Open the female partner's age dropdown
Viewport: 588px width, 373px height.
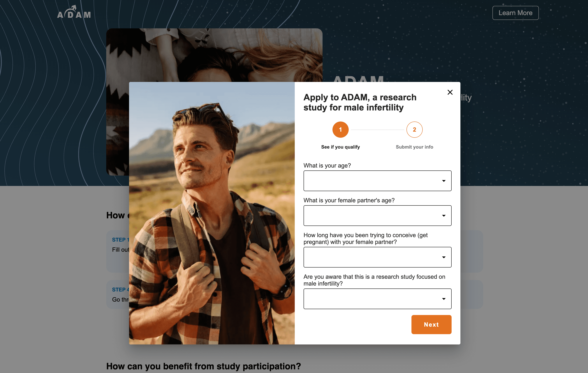(377, 216)
